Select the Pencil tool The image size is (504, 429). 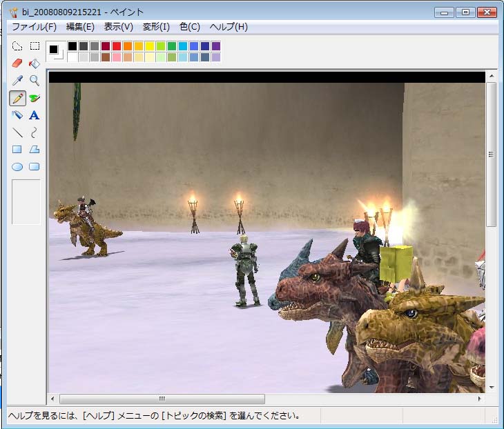pos(17,98)
